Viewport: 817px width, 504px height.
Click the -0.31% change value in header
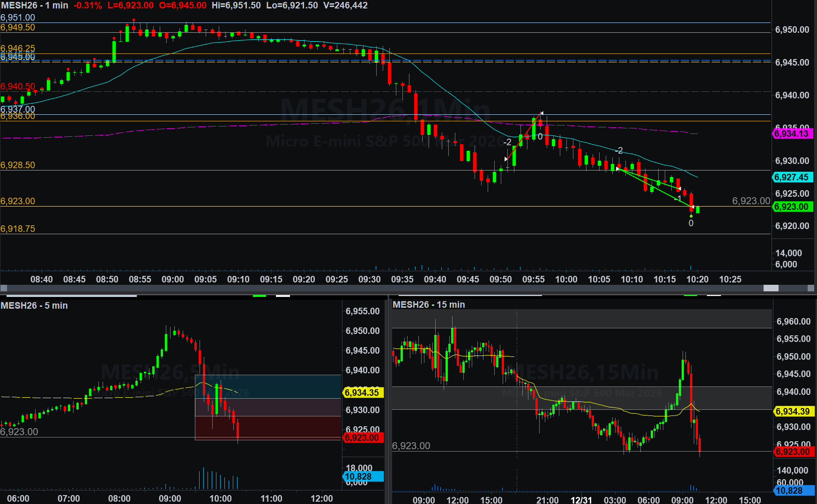click(88, 6)
